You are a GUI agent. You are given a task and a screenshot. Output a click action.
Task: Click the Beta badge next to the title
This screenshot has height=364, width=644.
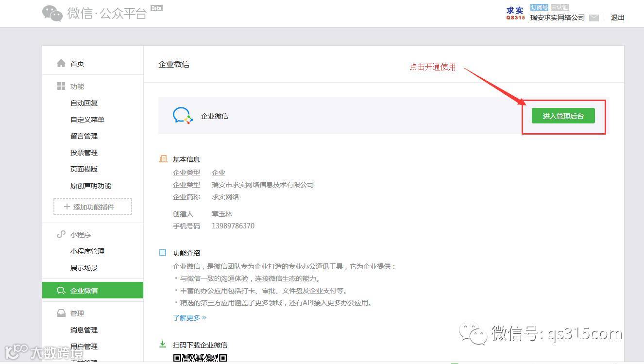click(156, 8)
